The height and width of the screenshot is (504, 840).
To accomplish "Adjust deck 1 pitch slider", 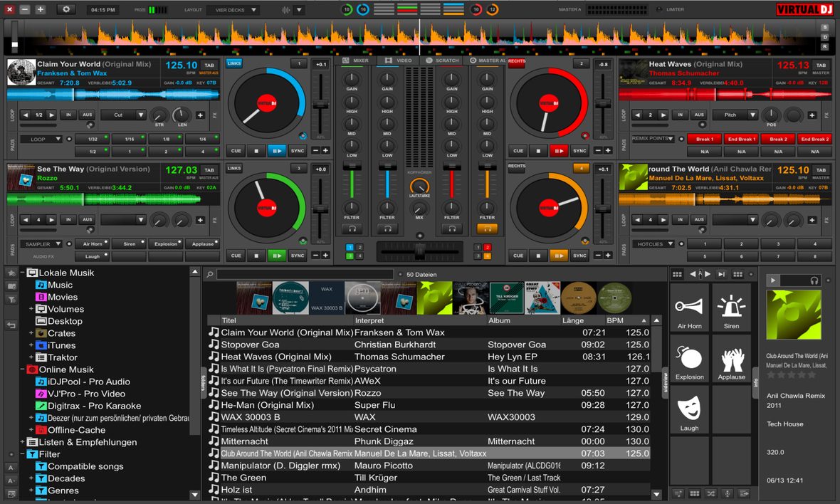I will (320, 105).
